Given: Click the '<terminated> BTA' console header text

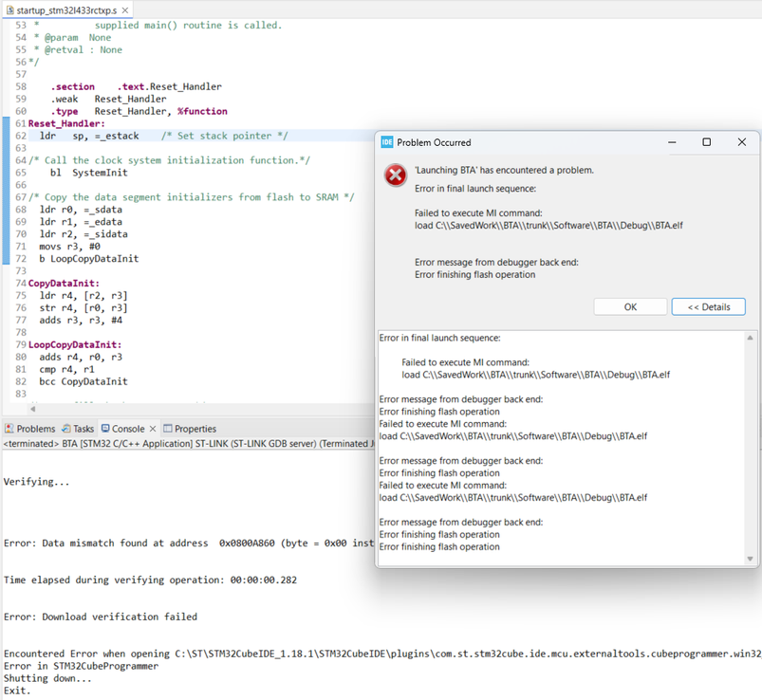Looking at the screenshot, I should [189, 444].
